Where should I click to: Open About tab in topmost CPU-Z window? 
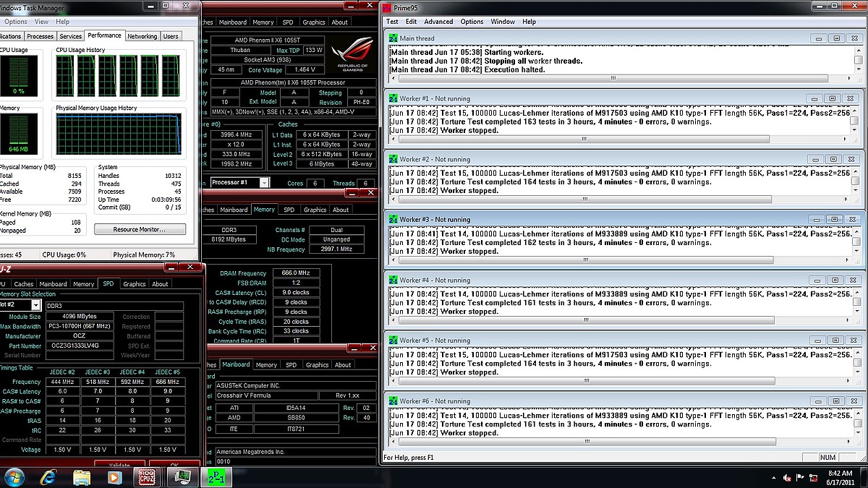[x=339, y=22]
